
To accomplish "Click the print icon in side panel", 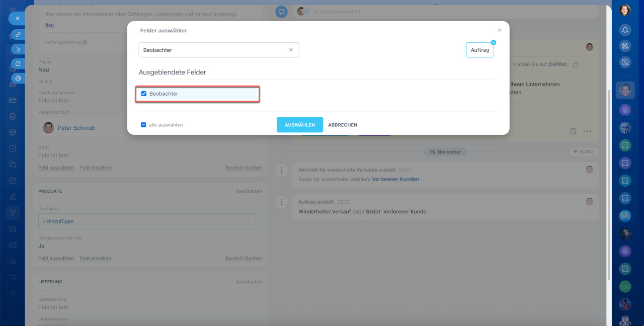I will tap(18, 78).
